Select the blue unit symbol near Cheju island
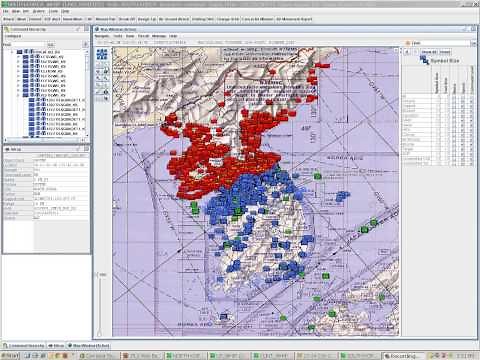The image size is (480, 360). tap(224, 316)
